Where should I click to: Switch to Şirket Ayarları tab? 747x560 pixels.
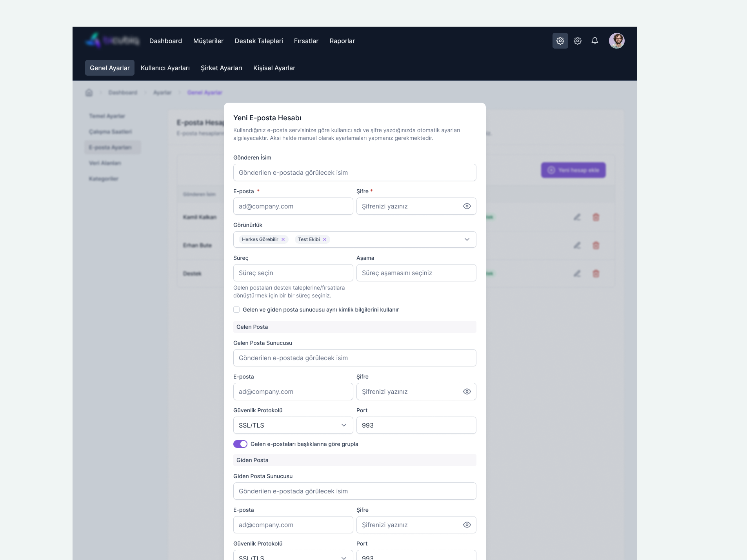coord(222,68)
